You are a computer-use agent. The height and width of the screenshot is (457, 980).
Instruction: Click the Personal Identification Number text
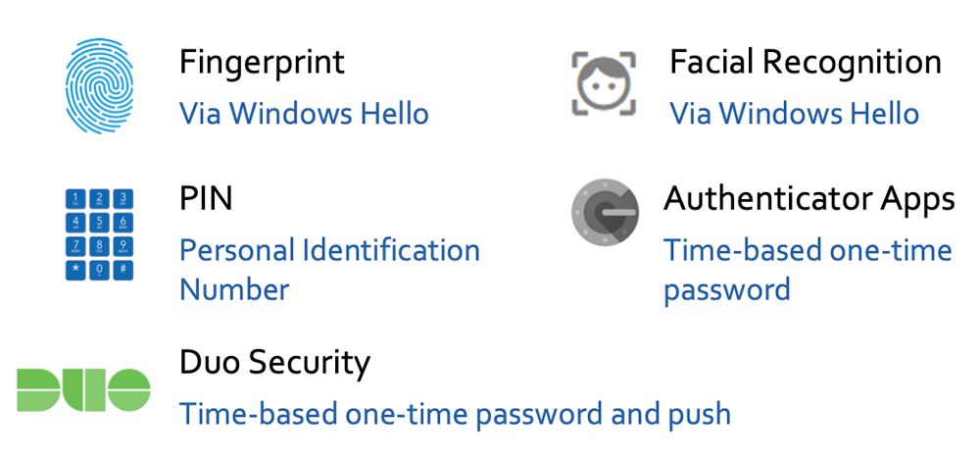[329, 270]
